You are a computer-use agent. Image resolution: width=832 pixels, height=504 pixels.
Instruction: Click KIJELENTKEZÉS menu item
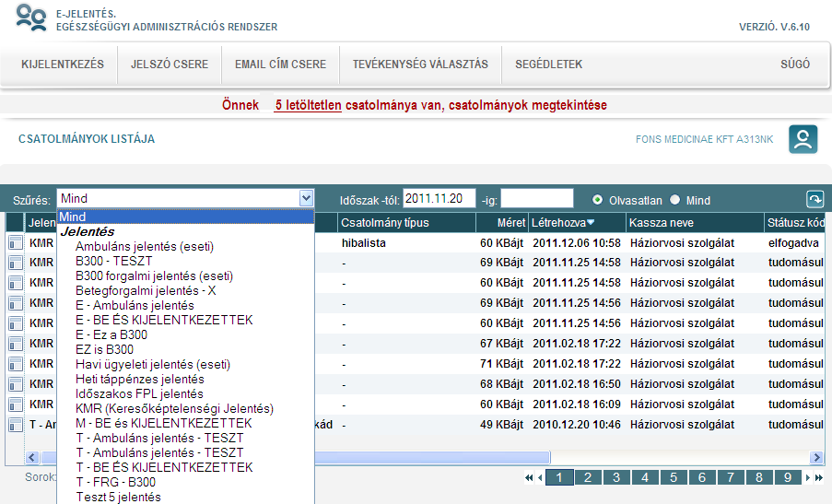pos(63,64)
